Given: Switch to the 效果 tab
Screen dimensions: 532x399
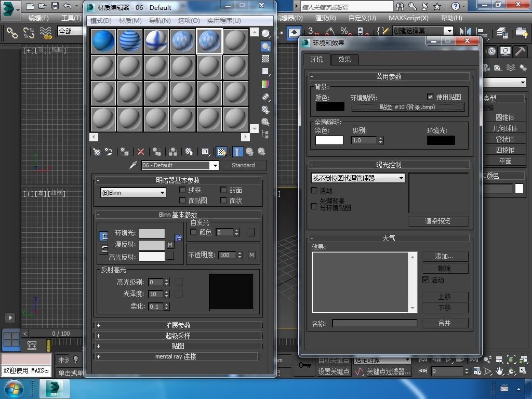Looking at the screenshot, I should 344,59.
